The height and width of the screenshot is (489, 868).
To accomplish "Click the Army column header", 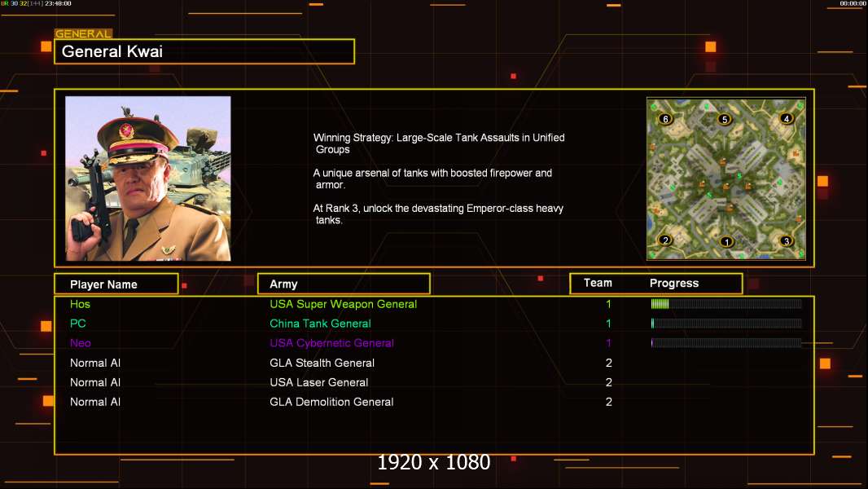I will pos(344,284).
